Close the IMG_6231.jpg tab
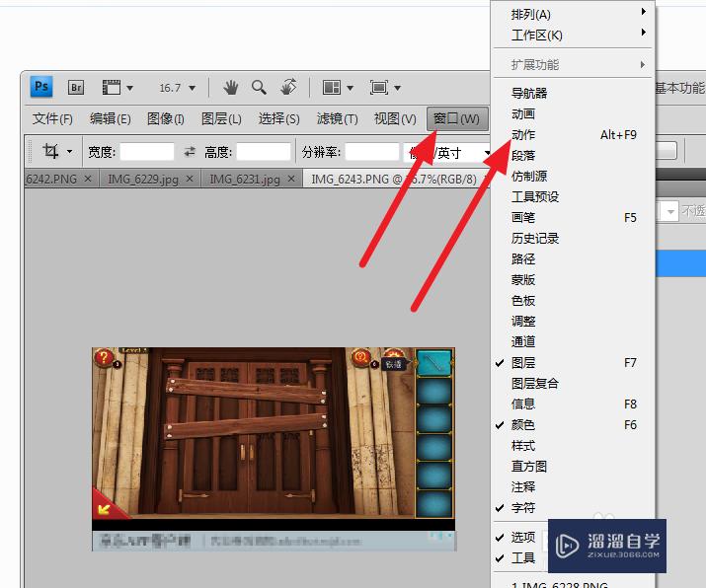Screen dimensions: 706x588 [x=291, y=179]
